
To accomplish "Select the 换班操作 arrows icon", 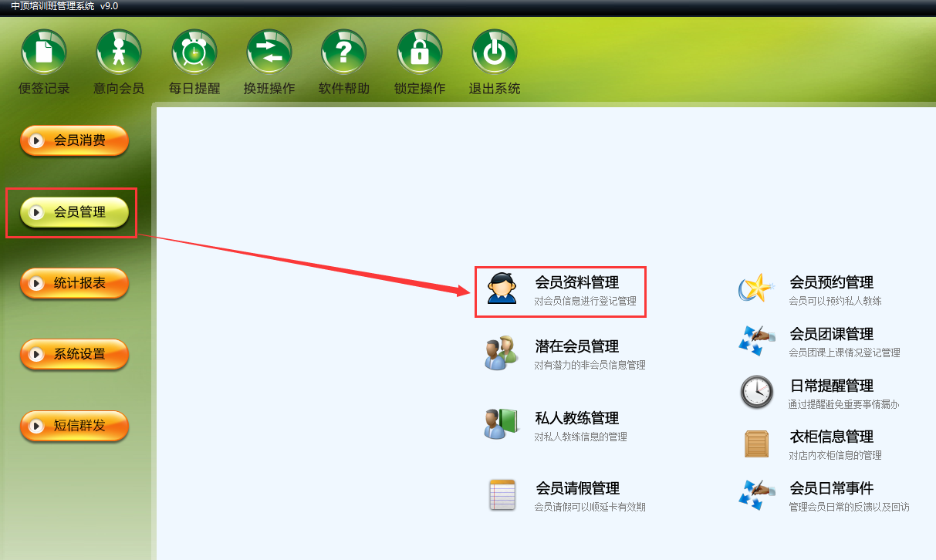I will [x=269, y=52].
